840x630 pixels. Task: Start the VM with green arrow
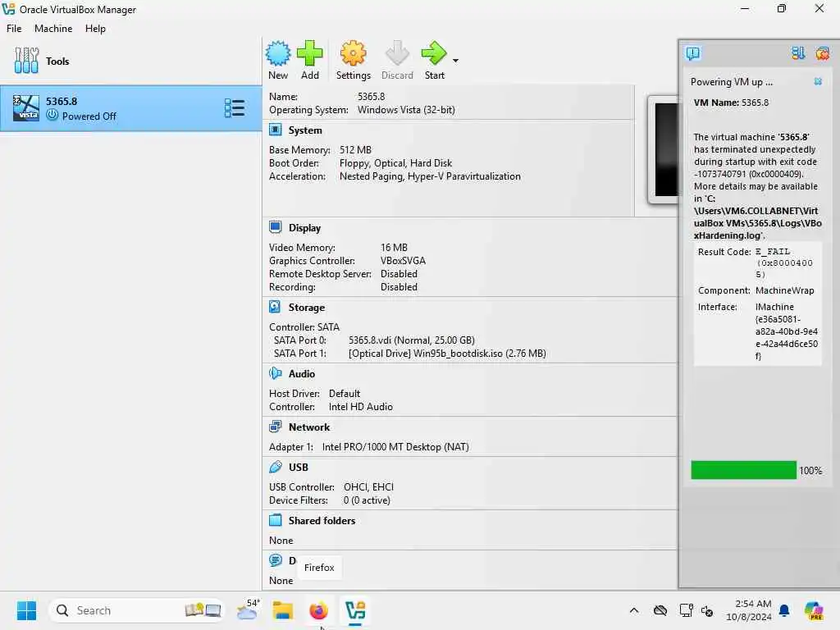tap(434, 53)
